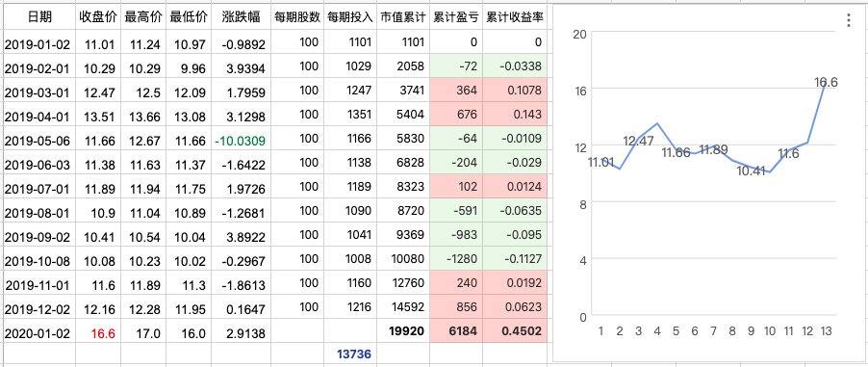Select the 累计盈亏 header cell
The image size is (868, 367).
455,17
